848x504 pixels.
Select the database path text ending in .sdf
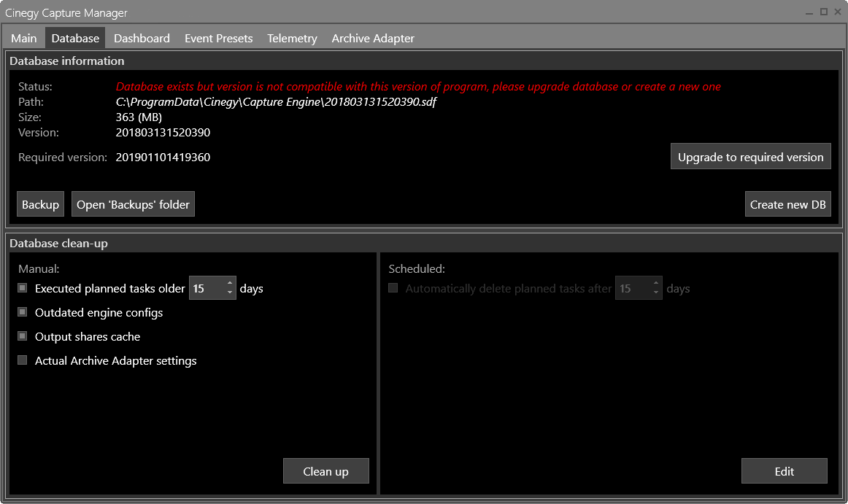(x=276, y=101)
